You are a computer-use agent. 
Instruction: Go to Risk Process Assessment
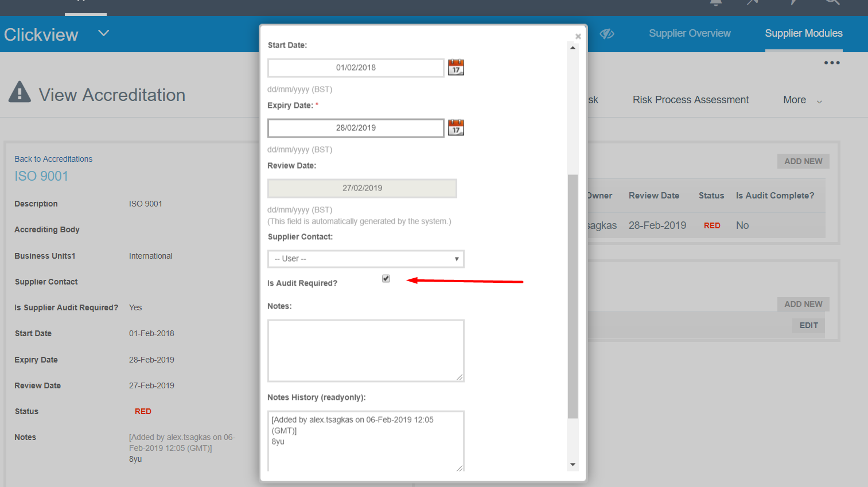(690, 100)
